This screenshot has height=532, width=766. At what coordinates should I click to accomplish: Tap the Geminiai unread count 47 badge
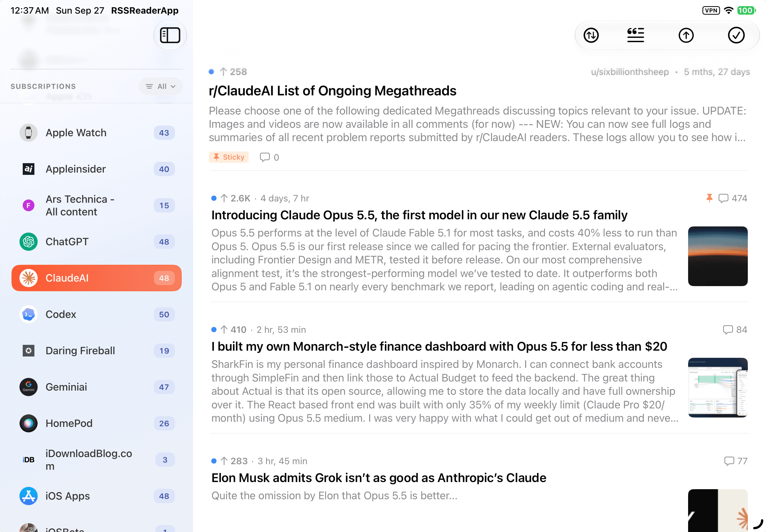[164, 387]
